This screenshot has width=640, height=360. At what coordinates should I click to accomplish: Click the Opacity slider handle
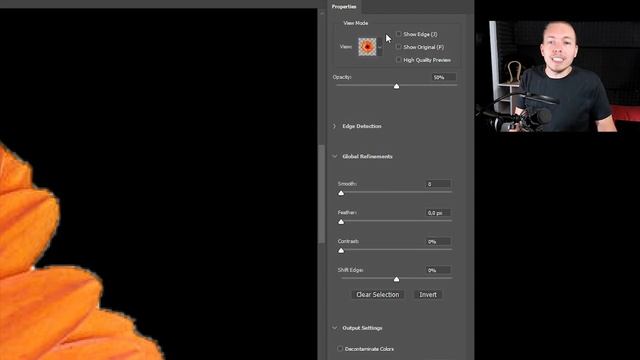click(x=396, y=86)
